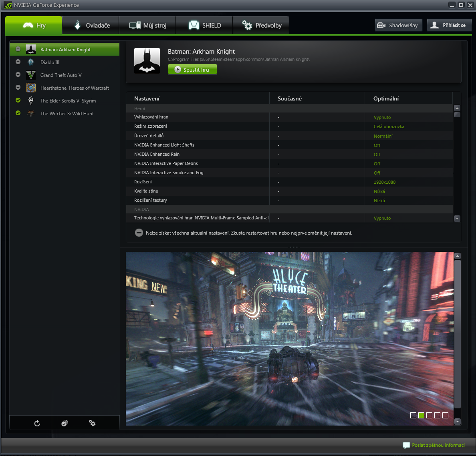Click the Grand Theft Auto V icon

pos(31,75)
